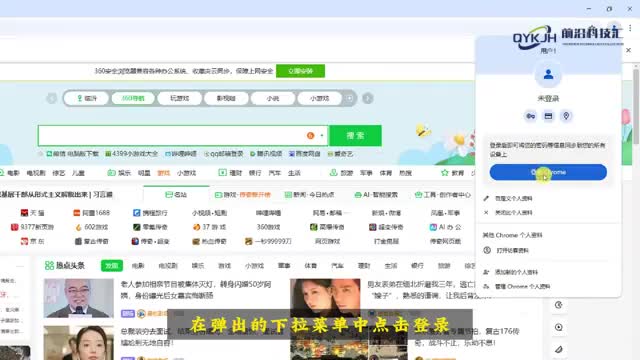Select 体育 tab in 热点头条

click(x=311, y=266)
